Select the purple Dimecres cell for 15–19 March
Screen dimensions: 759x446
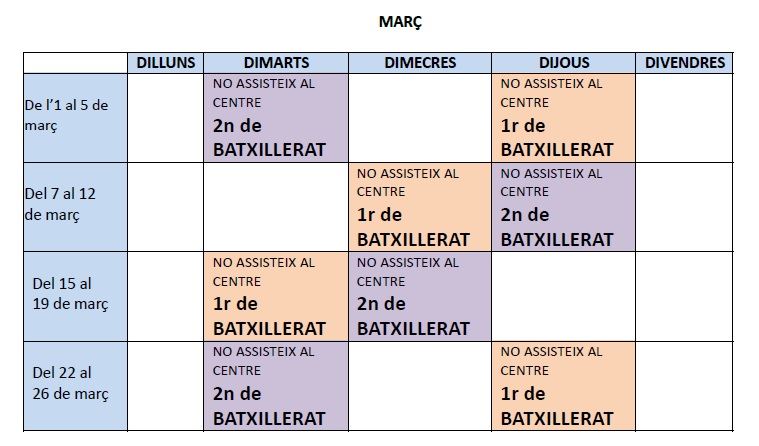tap(420, 295)
